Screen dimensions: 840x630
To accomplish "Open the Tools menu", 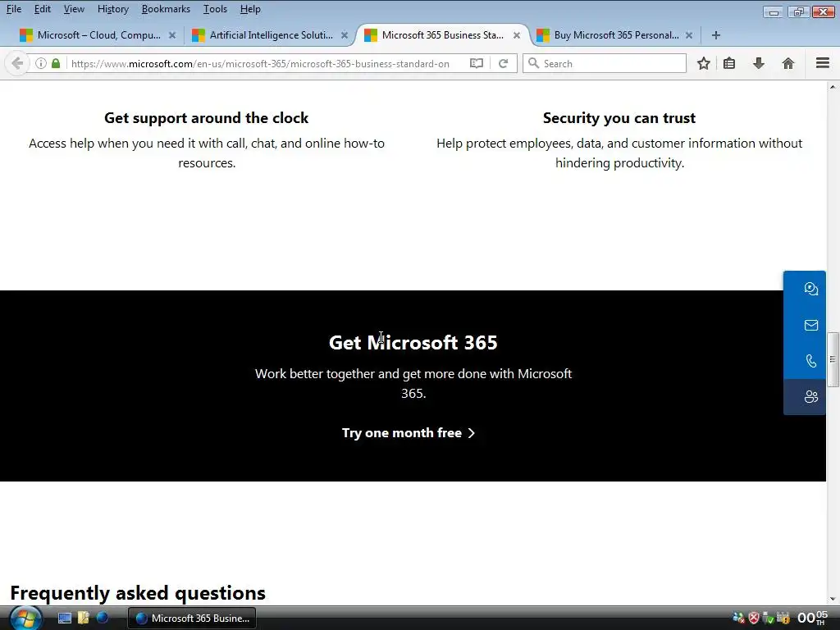I will tap(215, 9).
